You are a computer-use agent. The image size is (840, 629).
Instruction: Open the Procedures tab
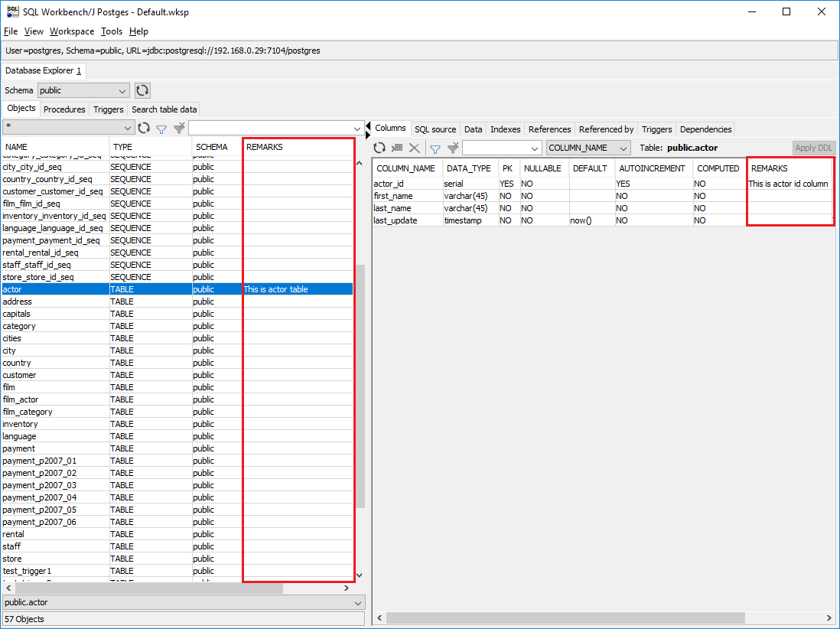(64, 109)
